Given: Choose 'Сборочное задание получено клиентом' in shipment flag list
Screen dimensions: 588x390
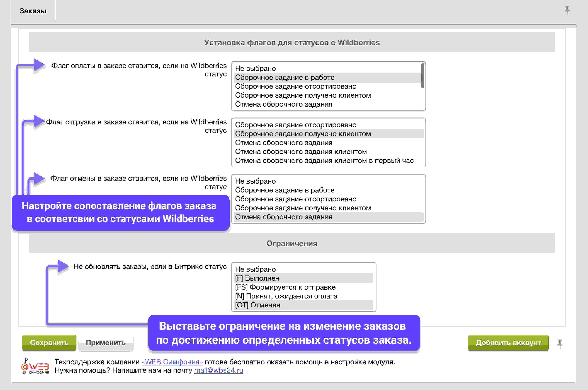Looking at the screenshot, I should point(329,134).
